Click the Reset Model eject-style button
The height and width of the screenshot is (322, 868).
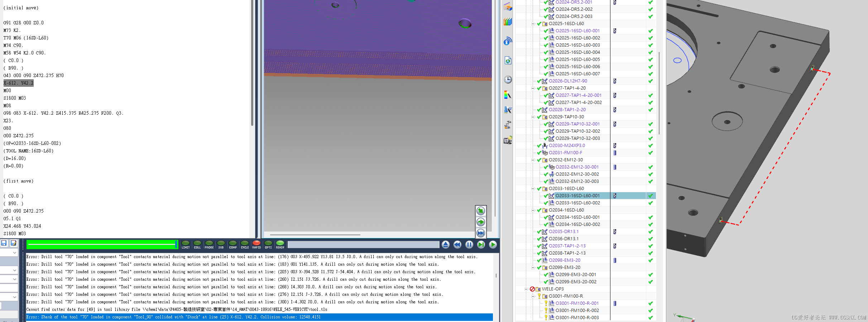click(x=446, y=245)
